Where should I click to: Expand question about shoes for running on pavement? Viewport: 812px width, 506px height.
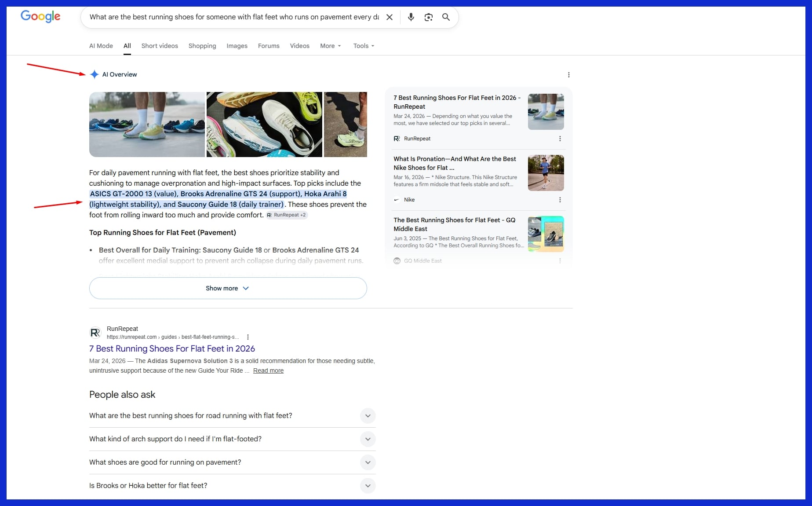click(x=232, y=462)
